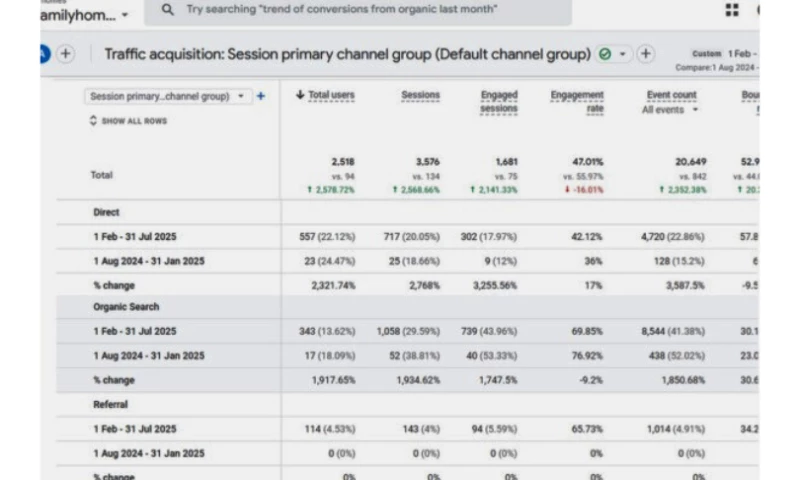The height and width of the screenshot is (480, 800).
Task: Click the Engagement rate column header
Action: coord(577,101)
